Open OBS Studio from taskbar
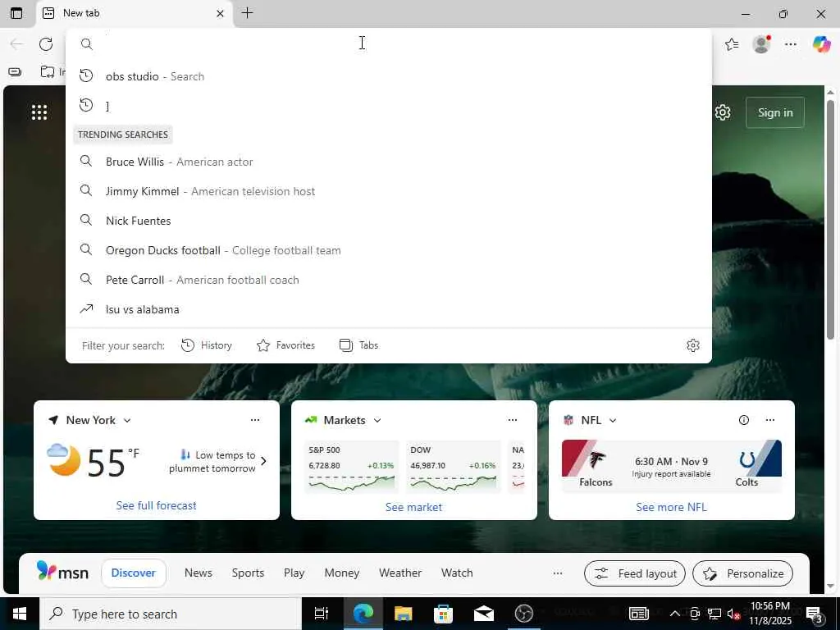 coord(524,614)
